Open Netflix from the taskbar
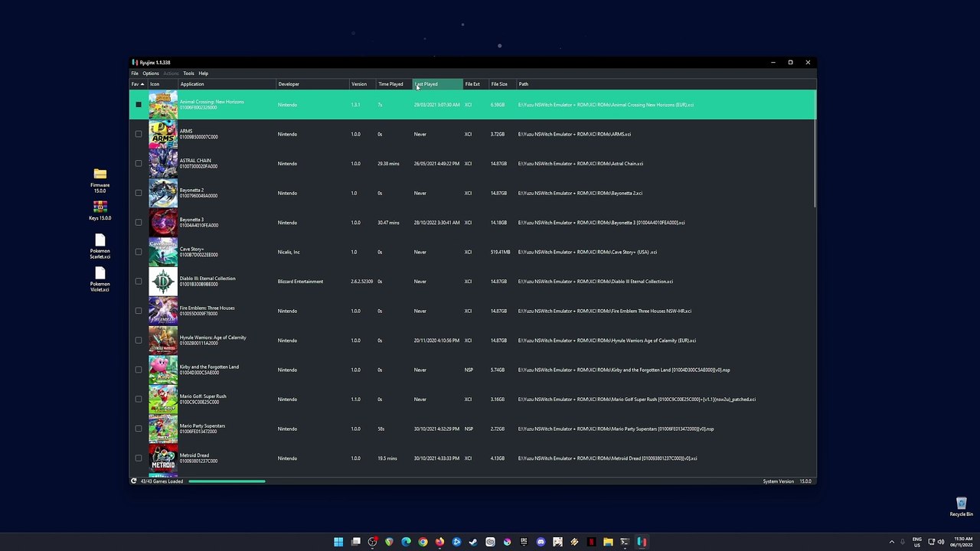This screenshot has height=551, width=980. pos(591,542)
